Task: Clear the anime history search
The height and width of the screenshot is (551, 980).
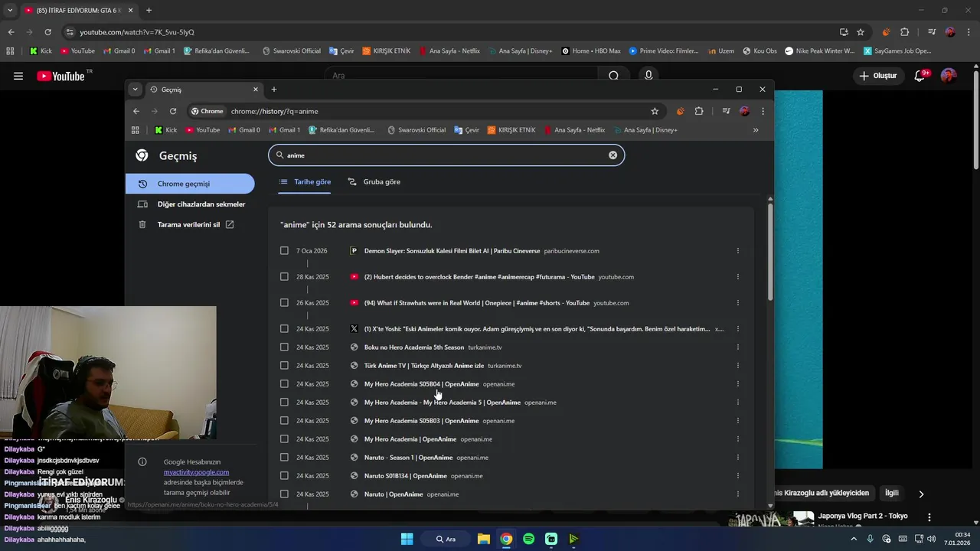Action: click(x=612, y=155)
